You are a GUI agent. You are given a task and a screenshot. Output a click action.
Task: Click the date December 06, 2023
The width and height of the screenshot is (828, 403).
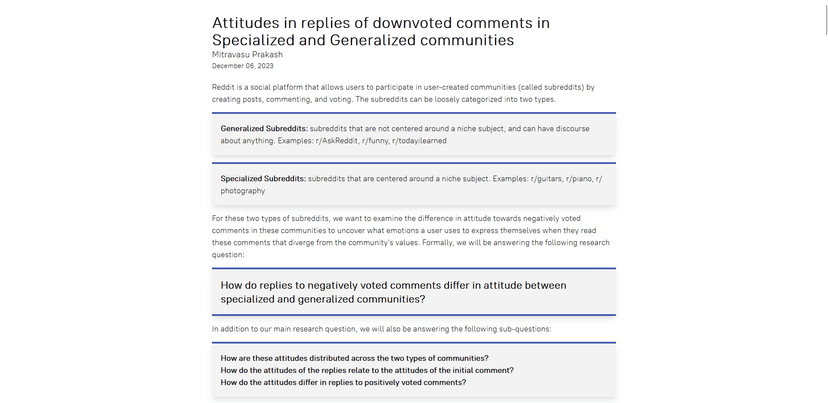pos(242,66)
